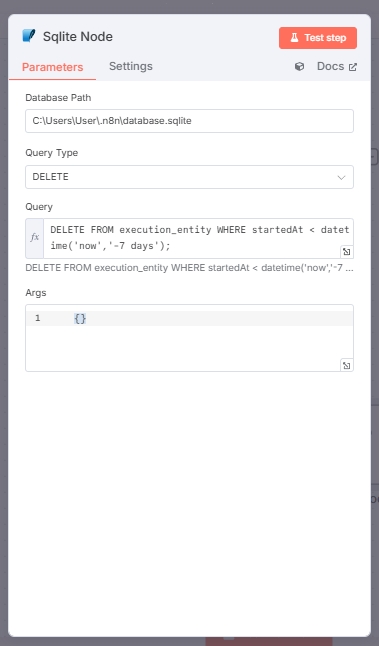Open the Args field's expand editor icon
Viewport: 379px width, 646px height.
(x=346, y=365)
